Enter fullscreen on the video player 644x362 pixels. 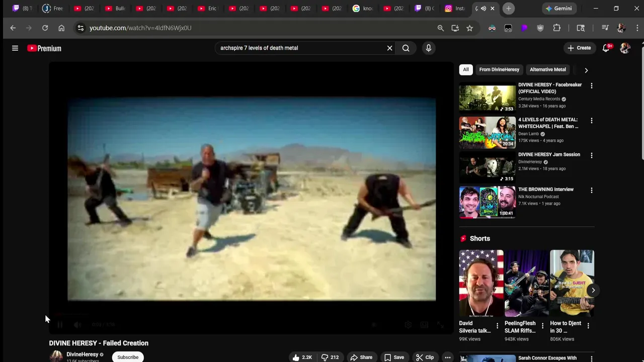click(x=440, y=325)
